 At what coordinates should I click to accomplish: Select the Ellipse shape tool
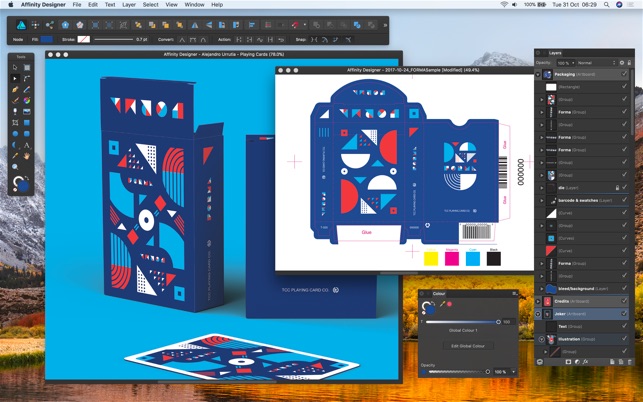15,133
